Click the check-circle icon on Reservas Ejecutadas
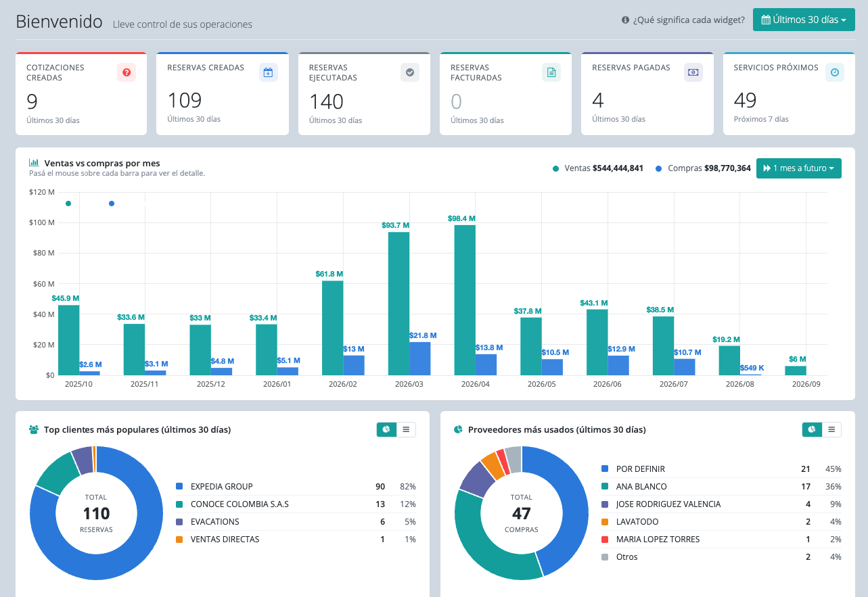 tap(410, 72)
